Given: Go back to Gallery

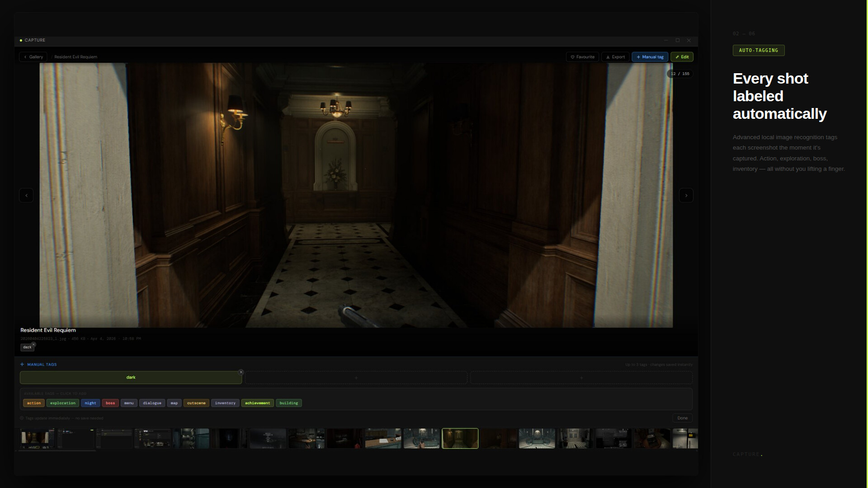Looking at the screenshot, I should (33, 57).
